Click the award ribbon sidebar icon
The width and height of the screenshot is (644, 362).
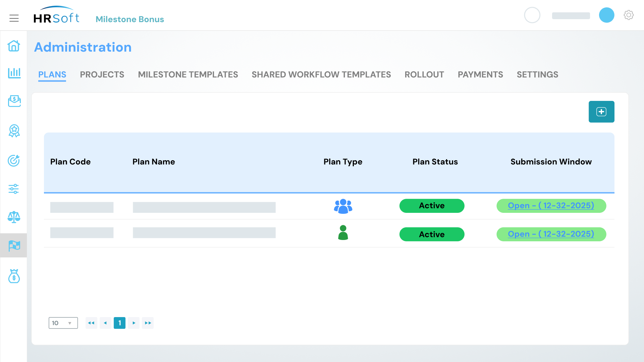point(14,131)
